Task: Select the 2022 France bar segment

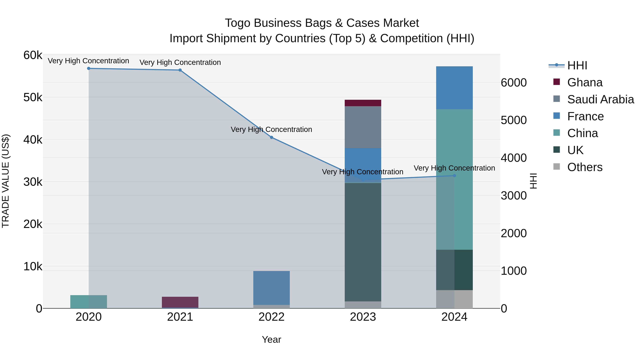Action: 272,288
